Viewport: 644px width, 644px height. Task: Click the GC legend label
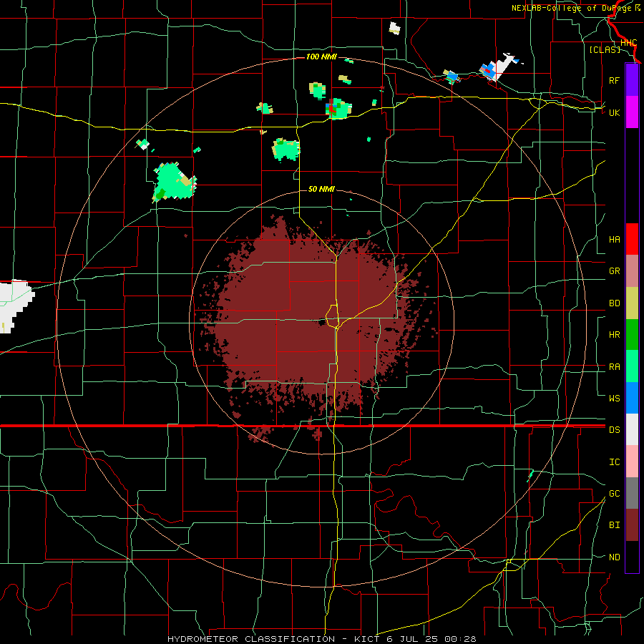[x=614, y=494]
